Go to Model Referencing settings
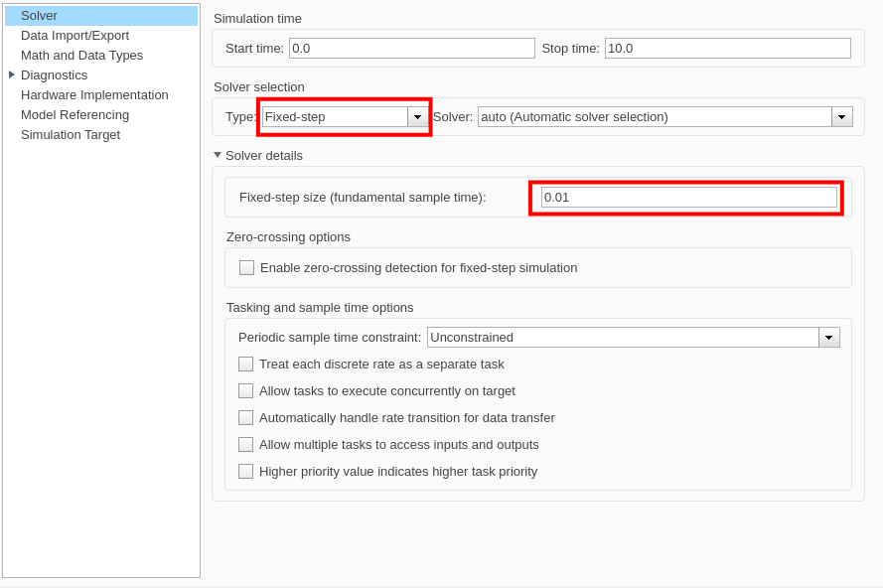The width and height of the screenshot is (883, 588). tap(74, 115)
